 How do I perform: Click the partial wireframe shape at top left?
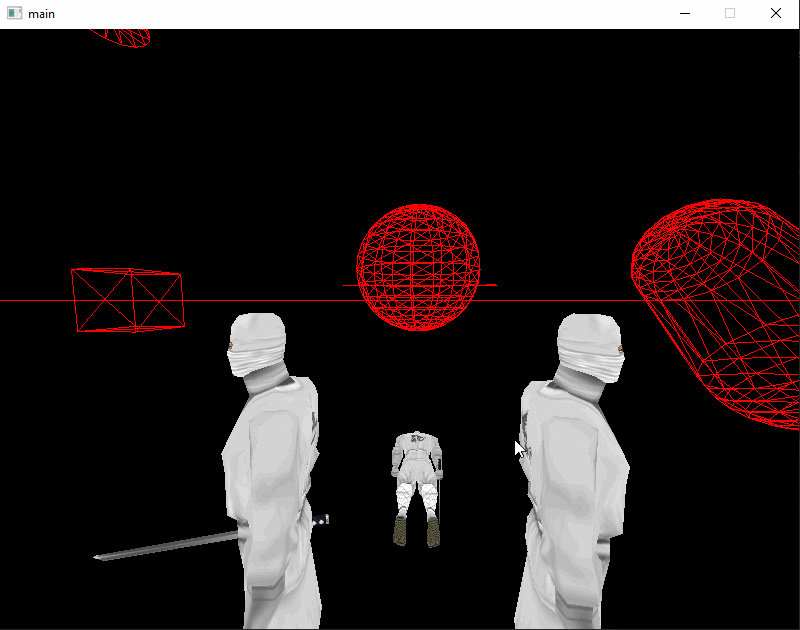click(121, 38)
